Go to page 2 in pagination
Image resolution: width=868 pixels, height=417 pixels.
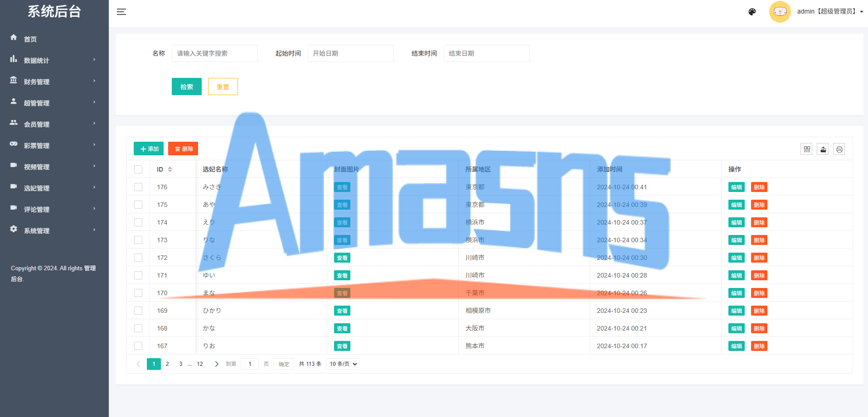(x=167, y=364)
